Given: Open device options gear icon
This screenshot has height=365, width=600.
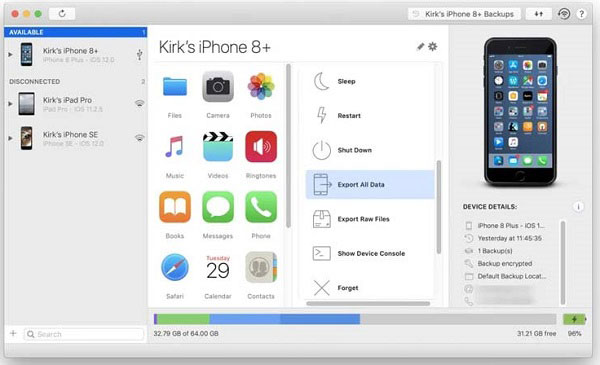Looking at the screenshot, I should pyautogui.click(x=433, y=47).
